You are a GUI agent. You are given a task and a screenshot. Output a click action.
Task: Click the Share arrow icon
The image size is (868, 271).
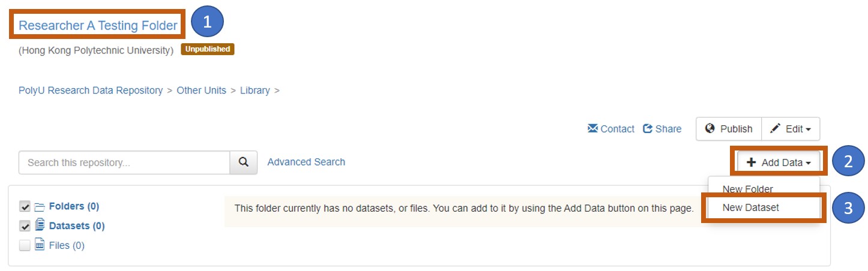point(648,128)
